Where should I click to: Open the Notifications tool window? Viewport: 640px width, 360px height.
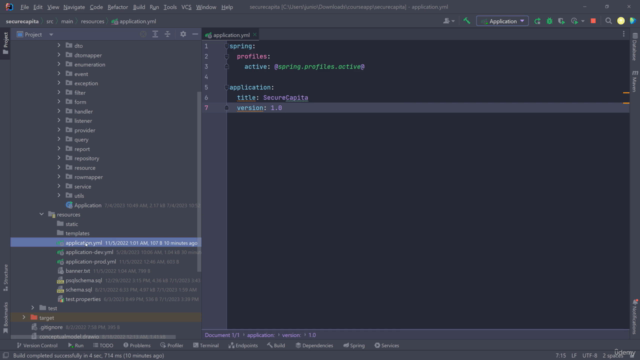click(x=635, y=316)
